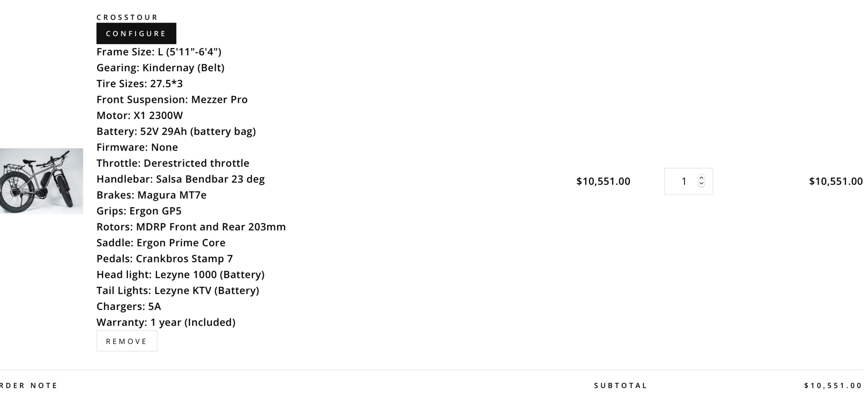This screenshot has width=868, height=400.
Task: Increase quantity with the up arrow
Action: pyautogui.click(x=701, y=178)
